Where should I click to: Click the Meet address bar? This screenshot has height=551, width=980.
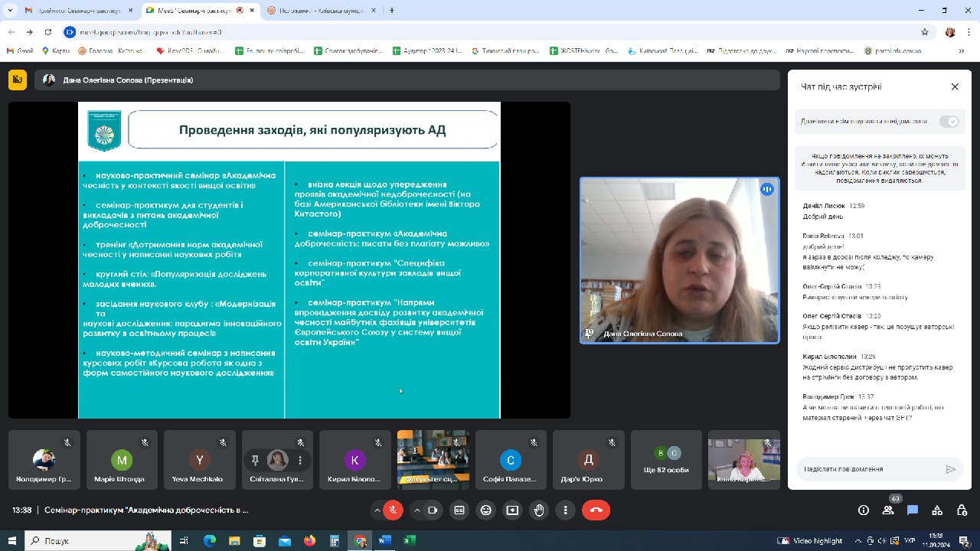point(490,32)
